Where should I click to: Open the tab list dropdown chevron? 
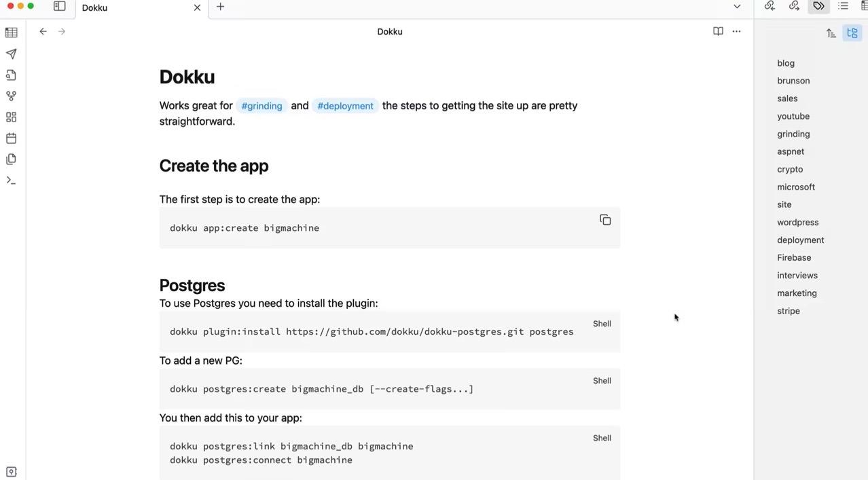[737, 7]
